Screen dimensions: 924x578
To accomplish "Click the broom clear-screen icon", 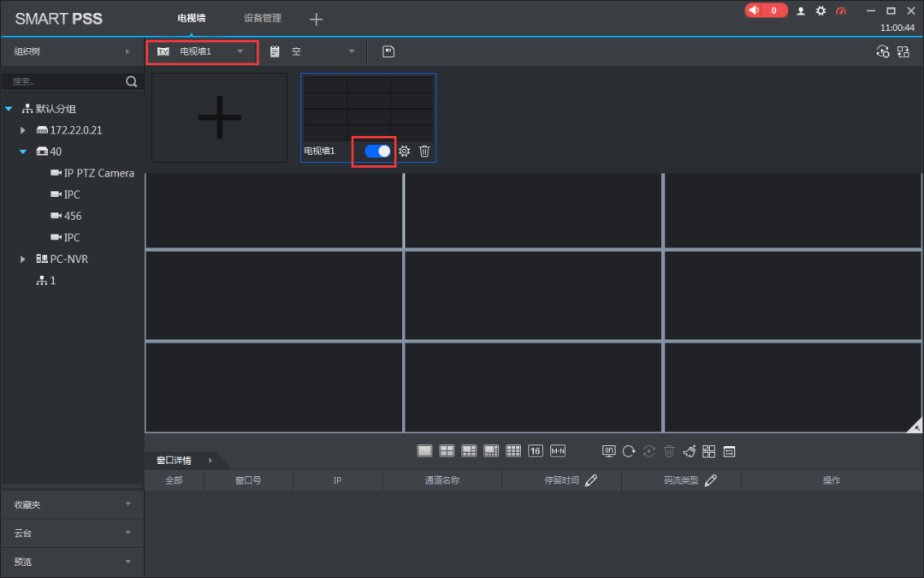I will (x=690, y=451).
